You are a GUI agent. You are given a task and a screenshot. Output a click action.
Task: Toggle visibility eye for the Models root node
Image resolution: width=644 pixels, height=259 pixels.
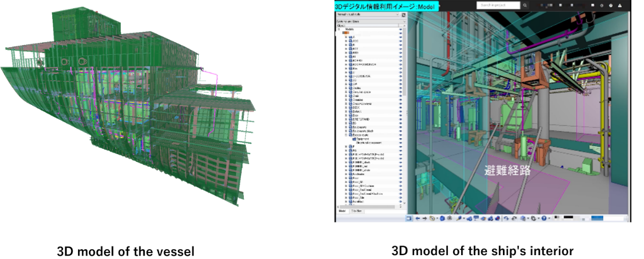pos(401,29)
